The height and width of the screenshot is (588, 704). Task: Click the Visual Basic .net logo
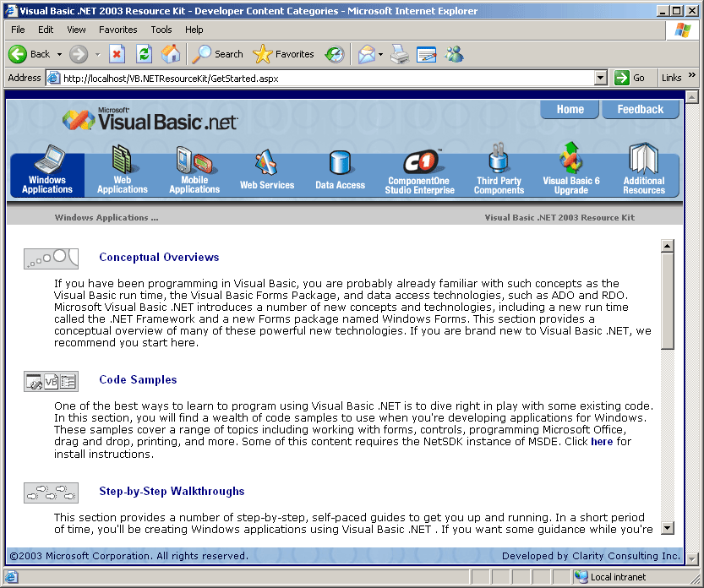point(150,119)
